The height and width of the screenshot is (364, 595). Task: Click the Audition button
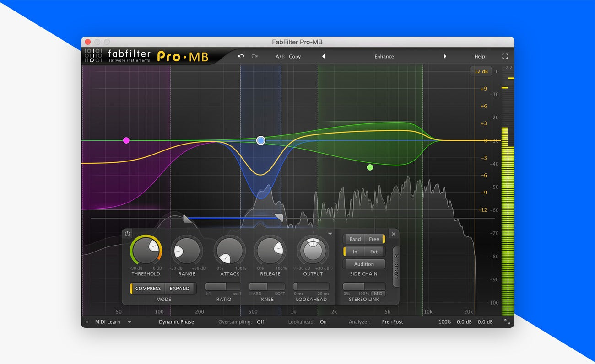364,264
